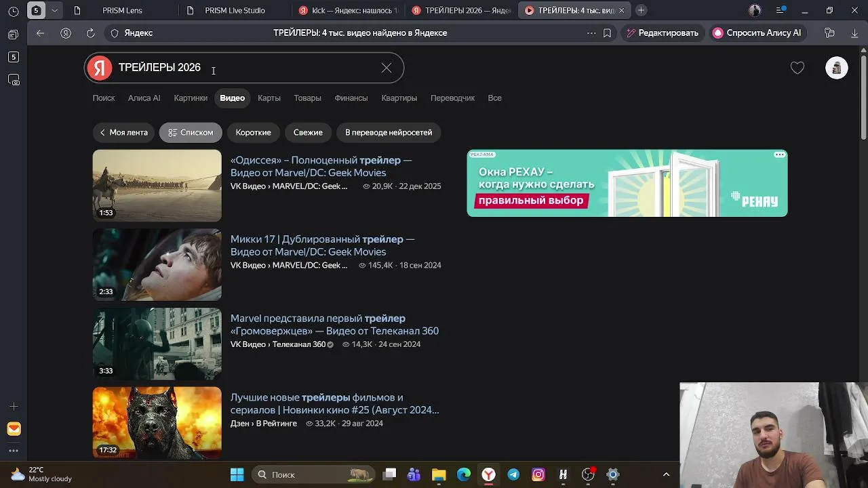Open the sidebar screenshot tool
This screenshot has height=488, width=868.
pyautogui.click(x=14, y=79)
